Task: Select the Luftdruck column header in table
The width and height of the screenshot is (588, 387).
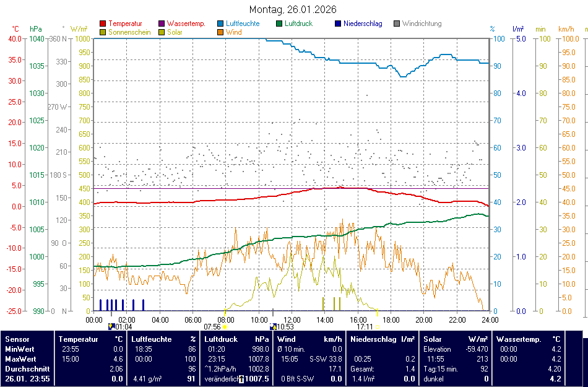Action: click(221, 339)
